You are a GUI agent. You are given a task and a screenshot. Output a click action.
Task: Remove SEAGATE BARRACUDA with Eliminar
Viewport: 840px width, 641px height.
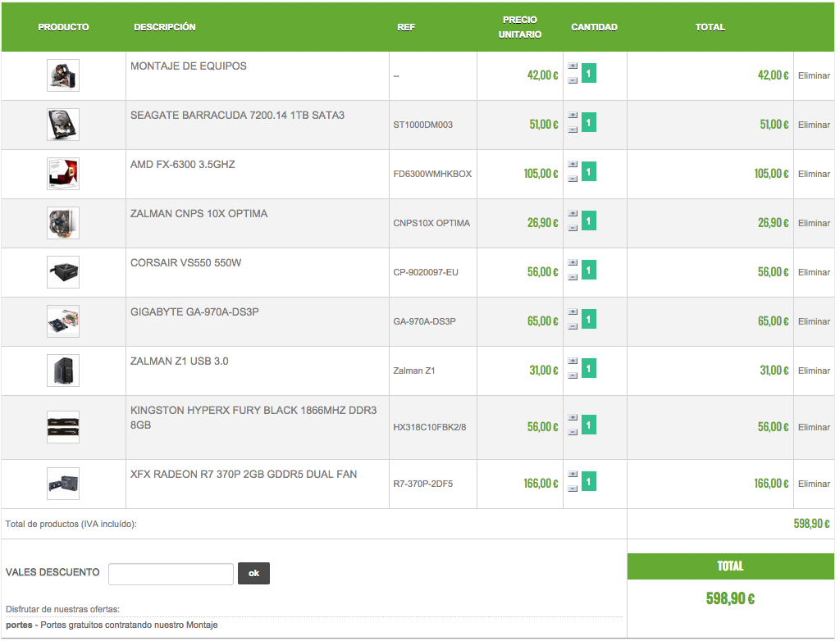coord(814,125)
